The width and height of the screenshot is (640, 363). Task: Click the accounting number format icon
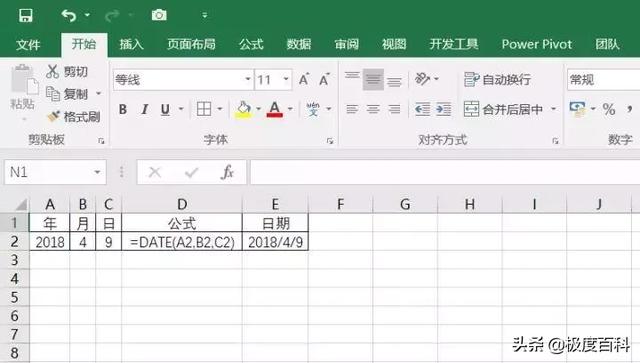[x=578, y=109]
